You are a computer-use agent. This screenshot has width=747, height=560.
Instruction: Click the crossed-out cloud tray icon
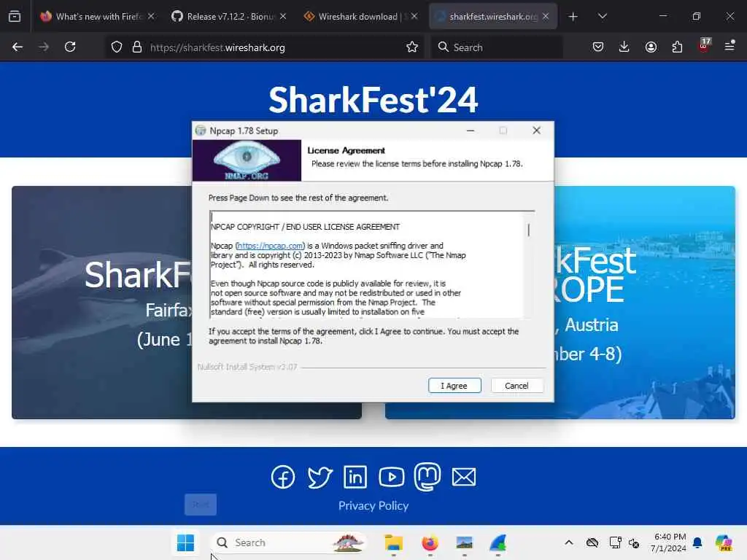(x=592, y=542)
